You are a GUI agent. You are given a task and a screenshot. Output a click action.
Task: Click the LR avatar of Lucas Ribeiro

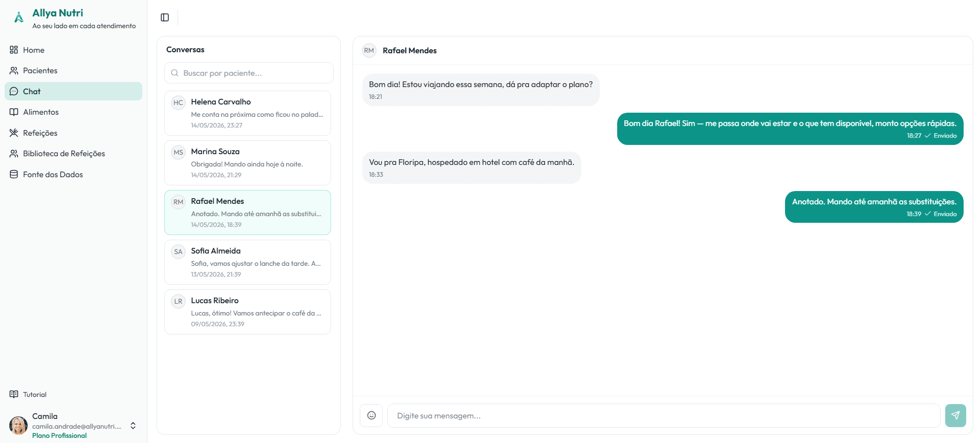(x=178, y=301)
